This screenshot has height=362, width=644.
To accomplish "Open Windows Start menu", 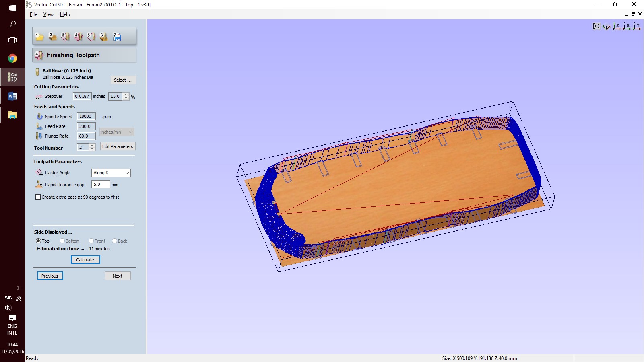I will (x=12, y=8).
